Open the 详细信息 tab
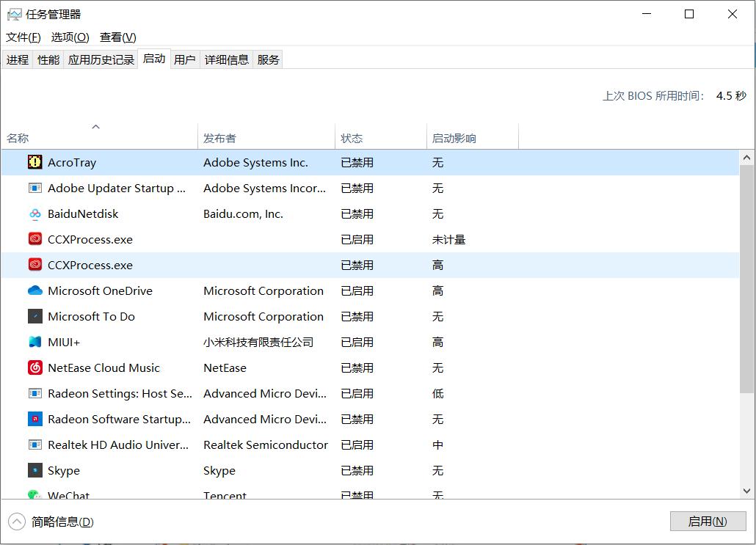This screenshot has width=756, height=545. pyautogui.click(x=227, y=59)
